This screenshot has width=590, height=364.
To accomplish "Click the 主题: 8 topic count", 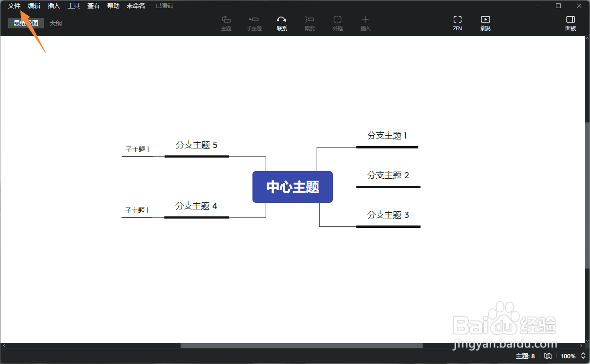I will pos(525,356).
